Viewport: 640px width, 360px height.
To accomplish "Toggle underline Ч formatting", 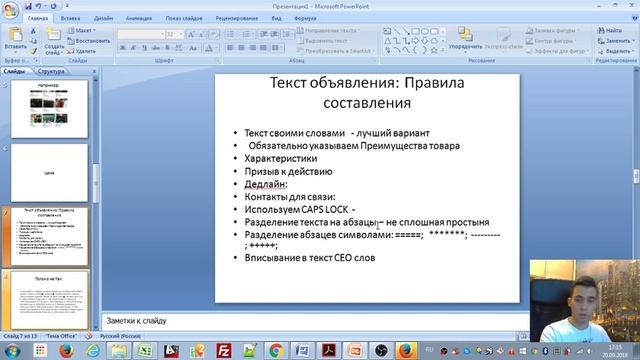I will pyautogui.click(x=144, y=48).
